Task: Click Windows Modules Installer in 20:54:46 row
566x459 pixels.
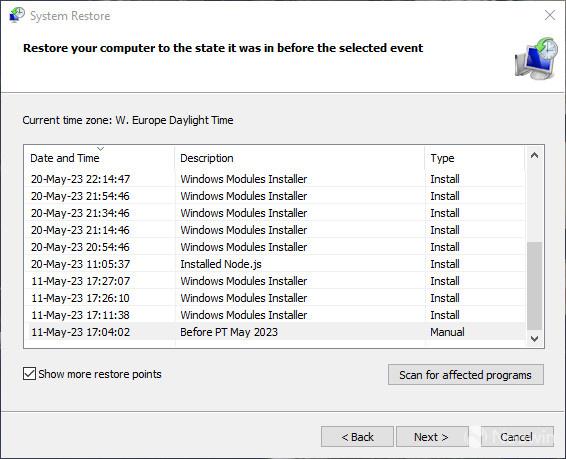Action: pos(244,247)
